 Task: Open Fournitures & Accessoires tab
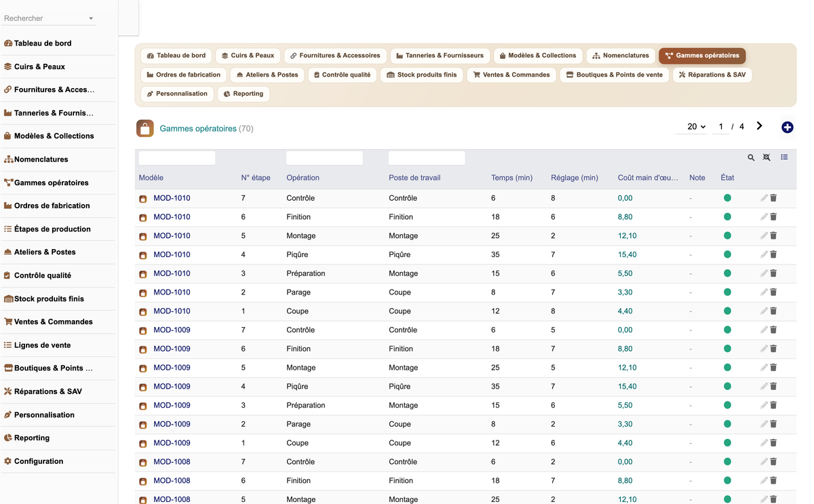click(x=335, y=56)
